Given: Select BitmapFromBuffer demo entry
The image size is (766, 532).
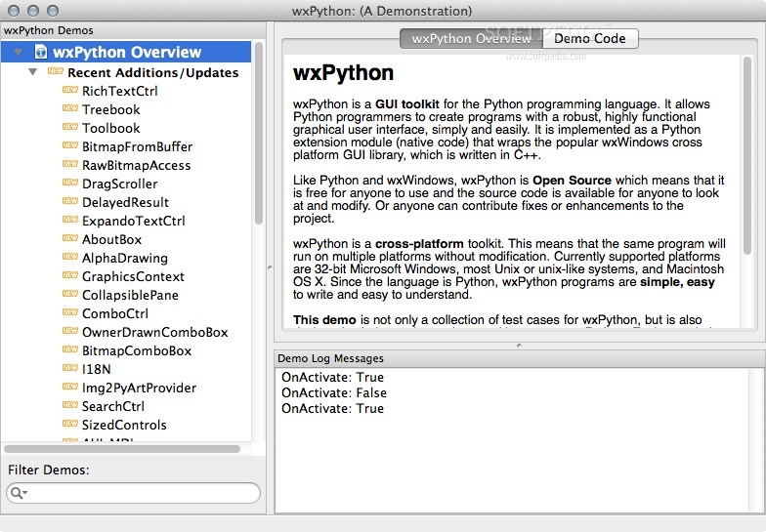Looking at the screenshot, I should pyautogui.click(x=137, y=146).
